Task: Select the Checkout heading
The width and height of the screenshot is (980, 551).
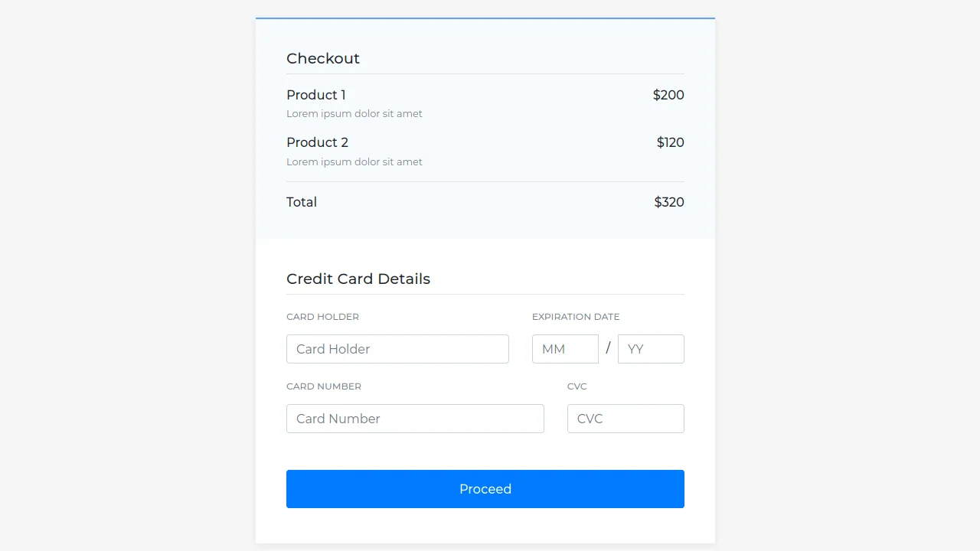Action: pyautogui.click(x=323, y=58)
